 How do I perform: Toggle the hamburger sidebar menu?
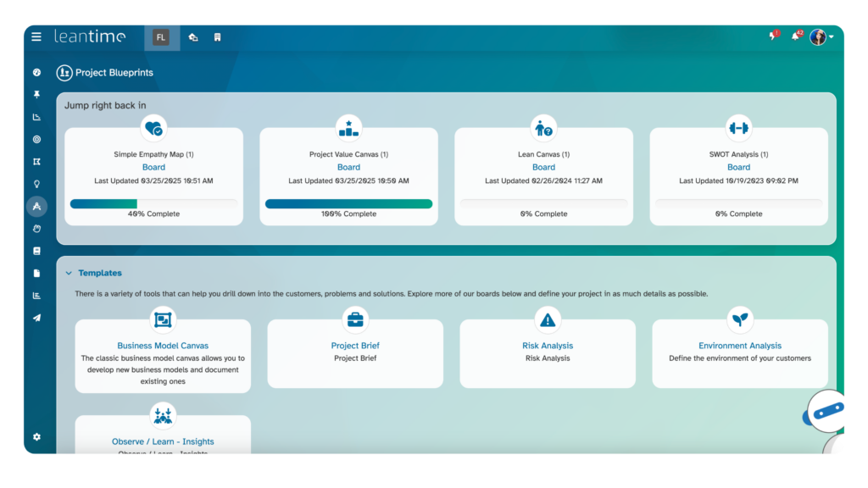(x=36, y=36)
